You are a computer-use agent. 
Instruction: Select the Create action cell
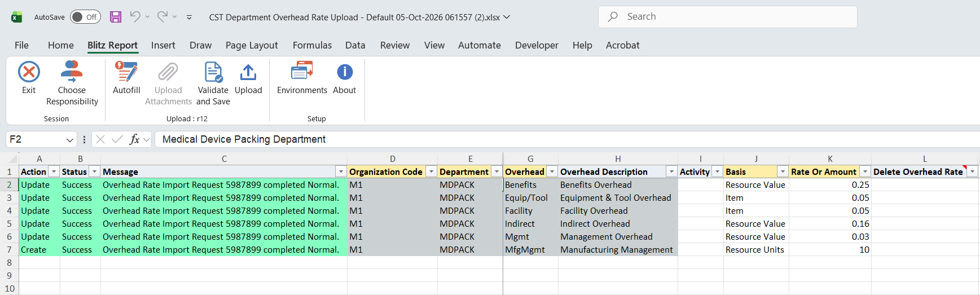point(39,249)
